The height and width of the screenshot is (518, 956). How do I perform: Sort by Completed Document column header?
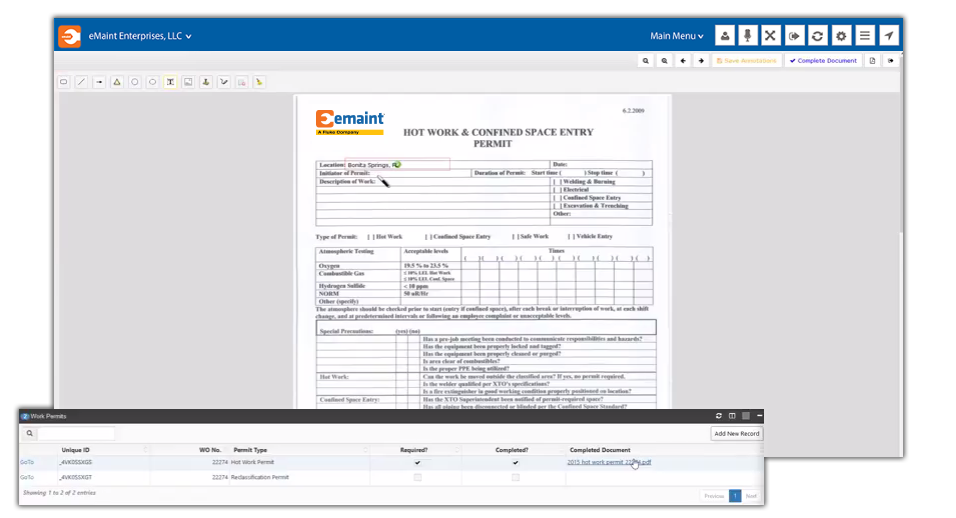pyautogui.click(x=600, y=450)
